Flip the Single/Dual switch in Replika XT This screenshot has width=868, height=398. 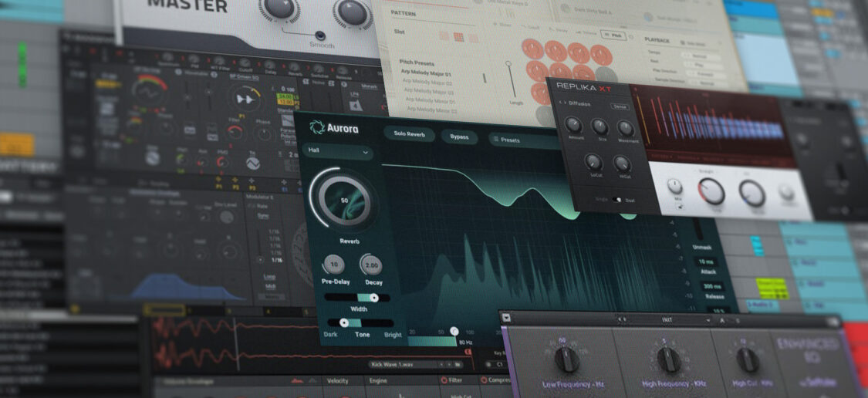point(617,200)
